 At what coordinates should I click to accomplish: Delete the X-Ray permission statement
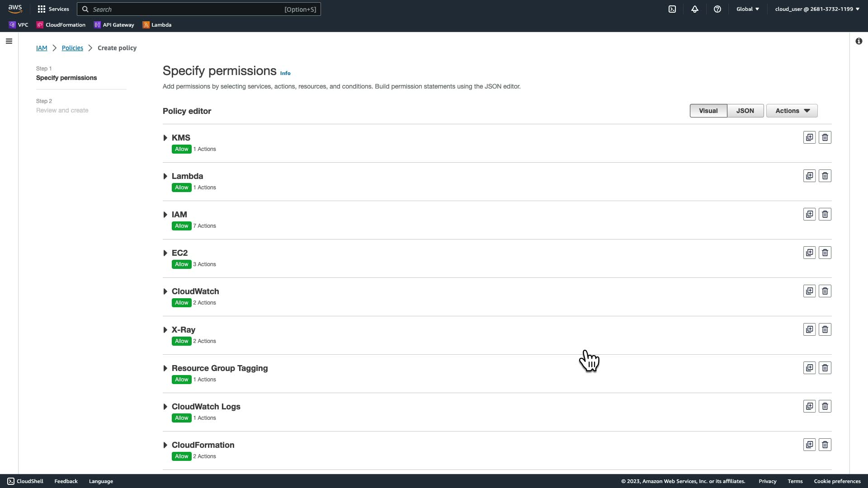(x=825, y=329)
